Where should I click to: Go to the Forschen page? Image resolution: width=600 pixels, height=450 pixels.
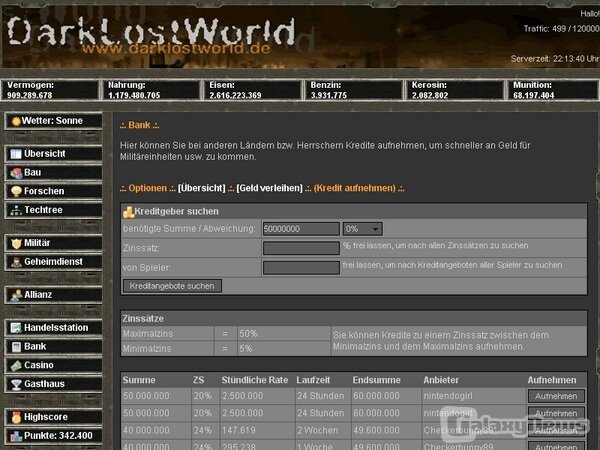[x=54, y=191]
